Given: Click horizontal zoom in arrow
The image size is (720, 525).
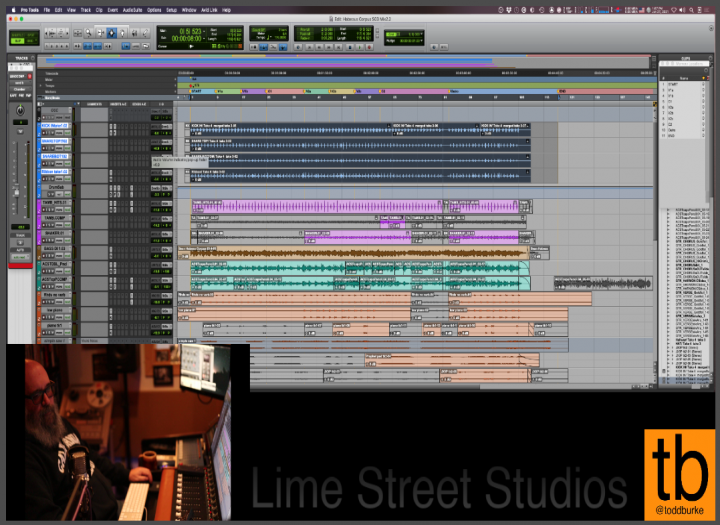Looking at the screenshot, I should 66,34.
